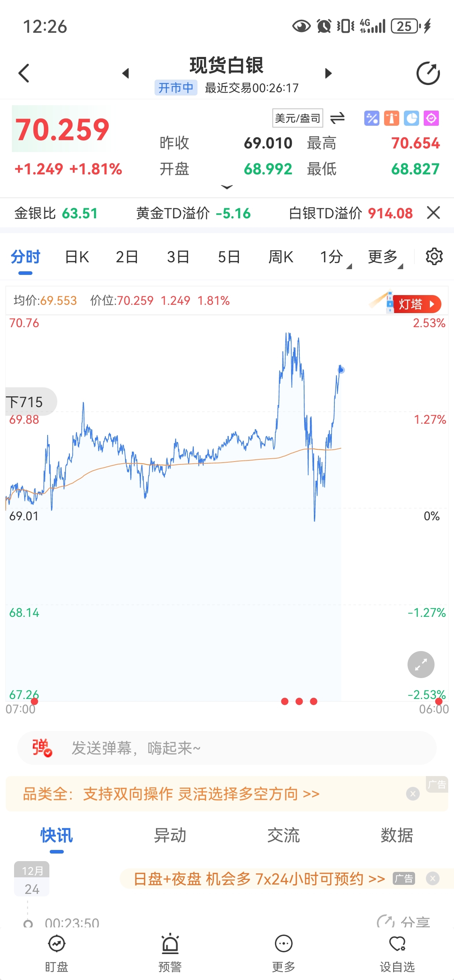The image size is (454, 980).
Task: Toggle the 弹 danmaku icon
Action: tap(42, 748)
